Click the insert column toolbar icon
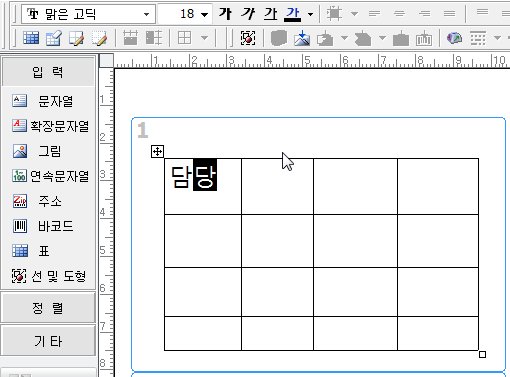Viewport: 510px width, 377px height. [154, 37]
